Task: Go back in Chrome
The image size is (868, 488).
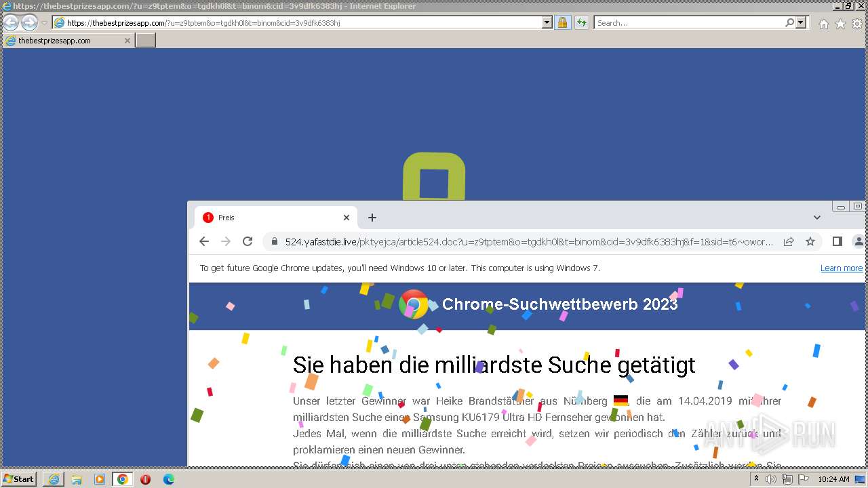Action: coord(204,241)
